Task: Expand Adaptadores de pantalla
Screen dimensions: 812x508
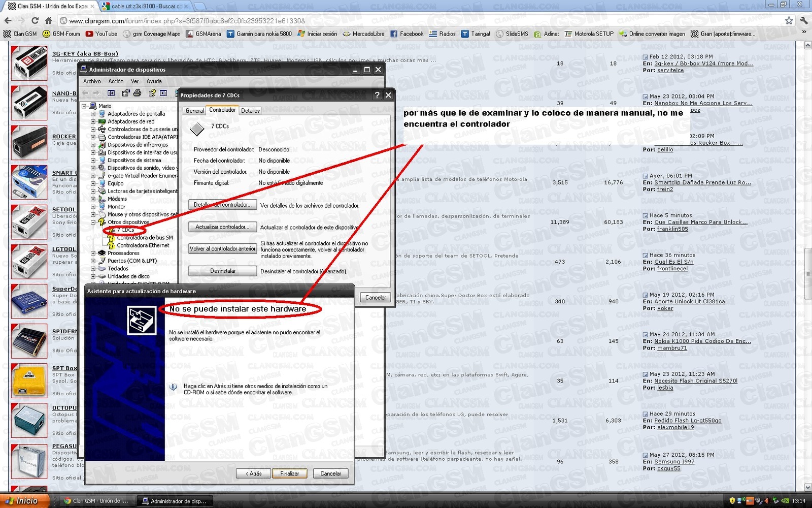Action: click(93, 114)
